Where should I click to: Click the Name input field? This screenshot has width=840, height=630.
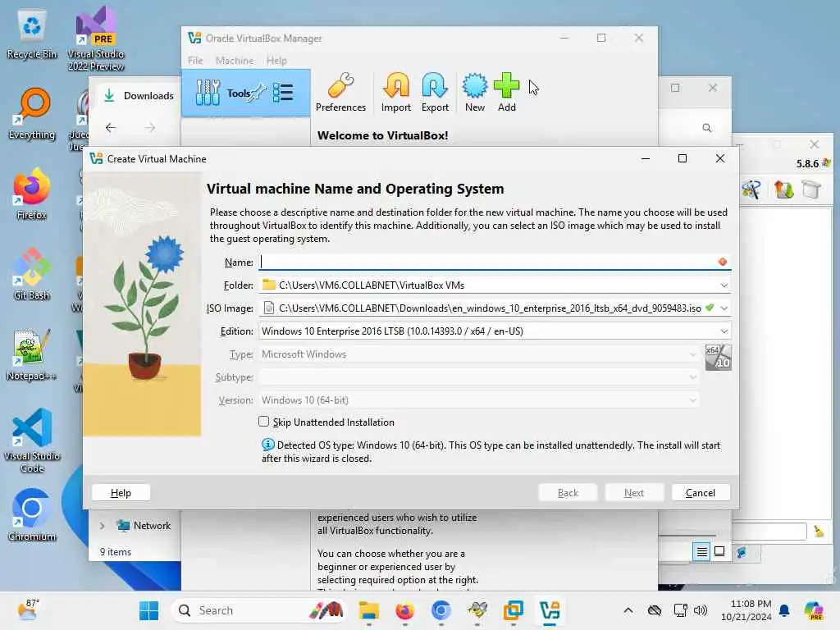coord(494,262)
